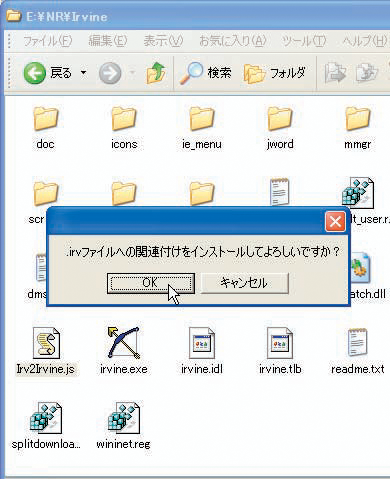Select the irvine.tlb file
The image size is (390, 479).
tap(280, 351)
